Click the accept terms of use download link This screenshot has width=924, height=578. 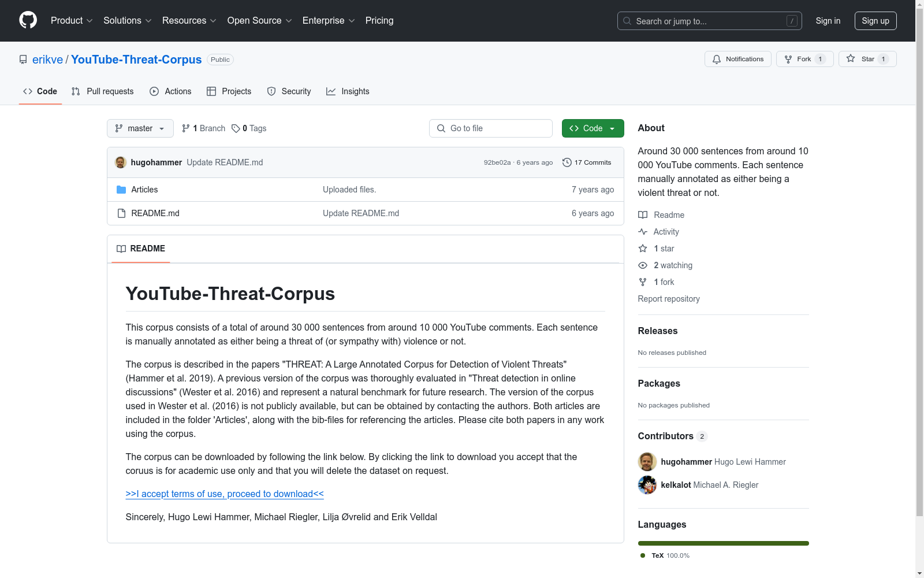(225, 494)
